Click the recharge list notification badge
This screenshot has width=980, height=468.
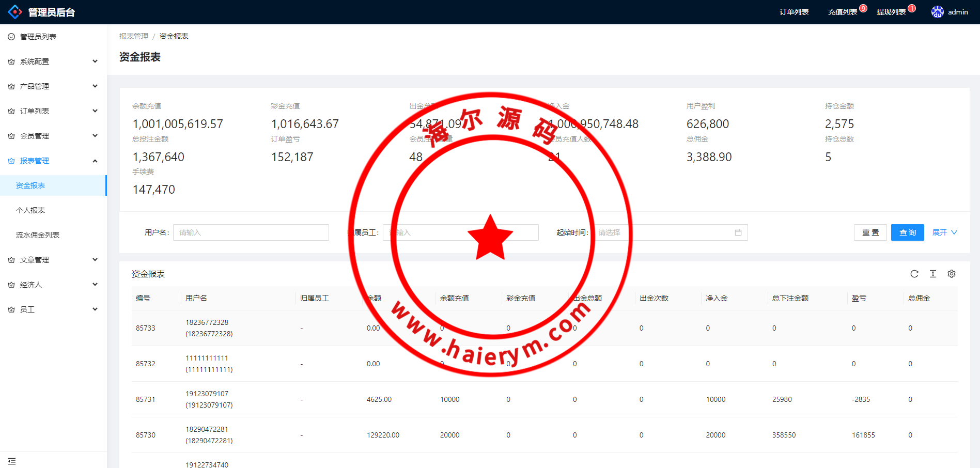863,8
